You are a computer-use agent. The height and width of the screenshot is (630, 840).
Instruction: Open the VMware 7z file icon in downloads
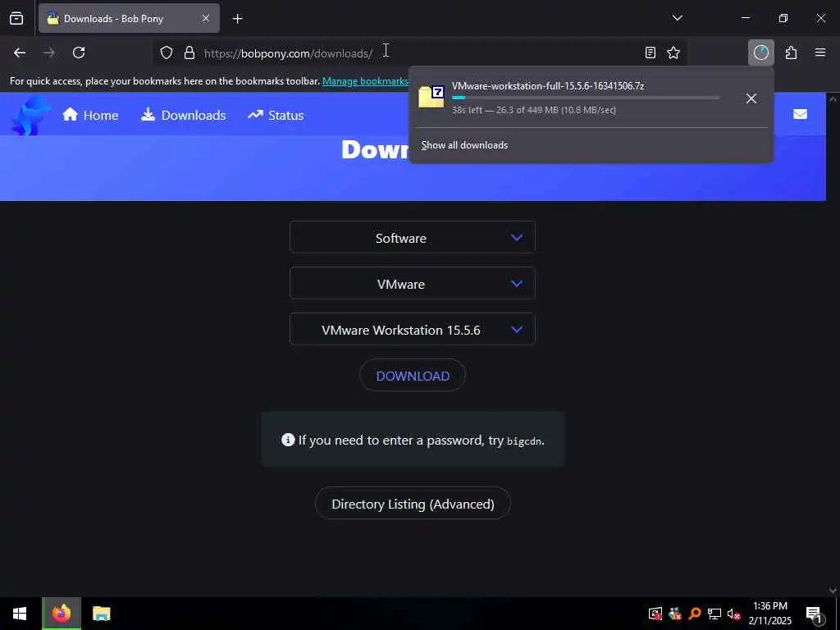point(431,97)
